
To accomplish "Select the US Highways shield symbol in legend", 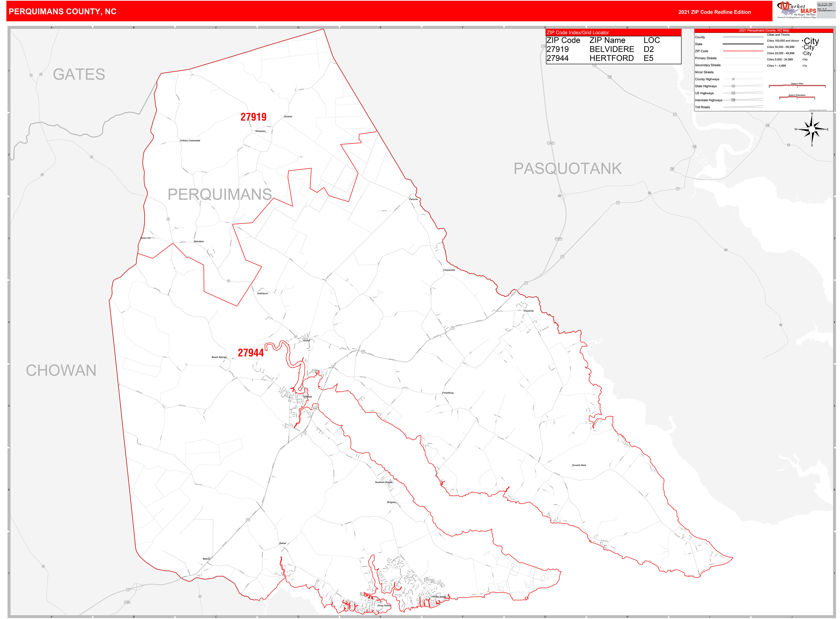I will tap(734, 93).
